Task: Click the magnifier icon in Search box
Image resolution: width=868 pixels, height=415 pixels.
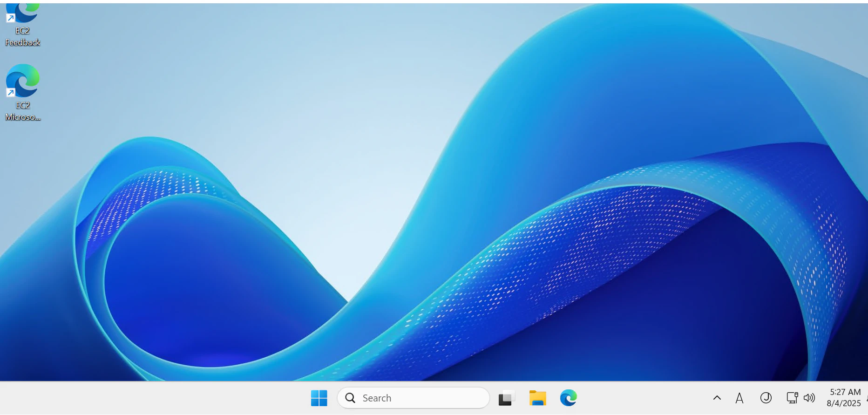Action: 350,398
